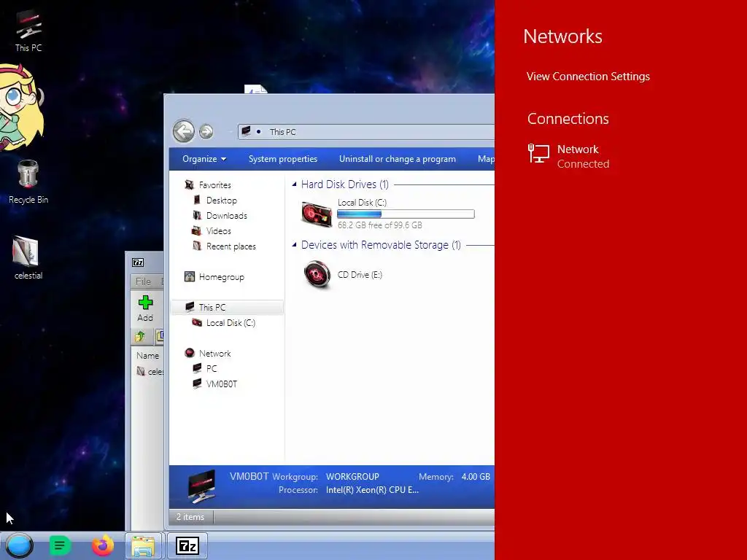
Task: Open the Organize dropdown menu
Action: (x=204, y=159)
